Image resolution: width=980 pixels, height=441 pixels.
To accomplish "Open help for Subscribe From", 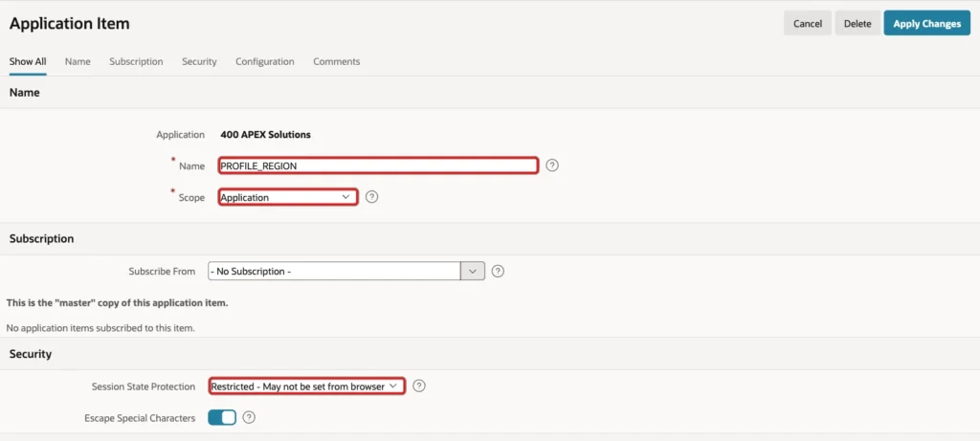I will (x=498, y=271).
